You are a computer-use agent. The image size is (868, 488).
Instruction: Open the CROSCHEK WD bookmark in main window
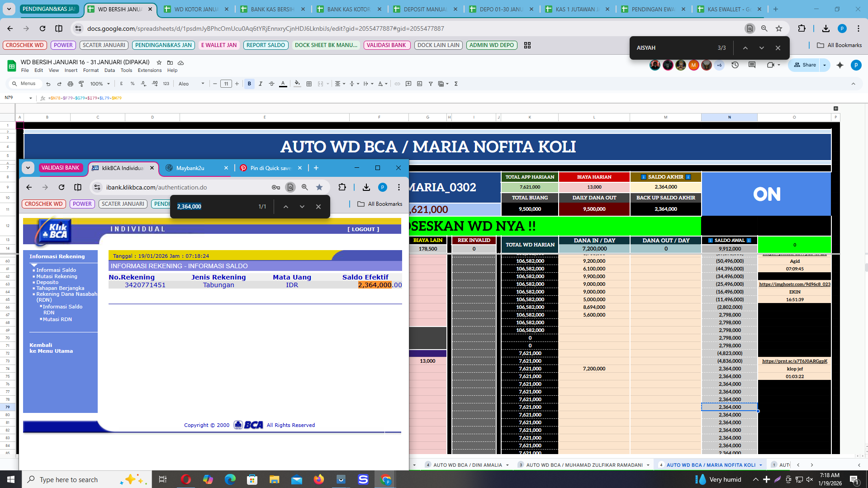pyautogui.click(x=25, y=45)
